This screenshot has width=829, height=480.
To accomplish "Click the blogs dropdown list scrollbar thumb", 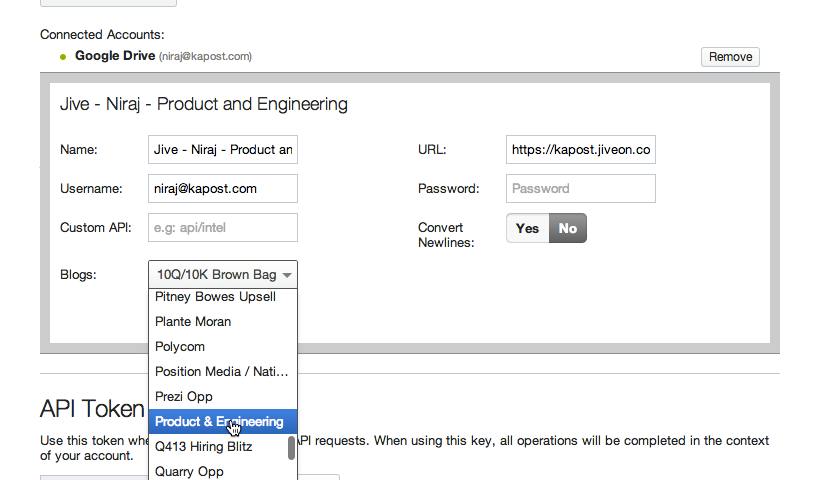I will click(x=291, y=448).
